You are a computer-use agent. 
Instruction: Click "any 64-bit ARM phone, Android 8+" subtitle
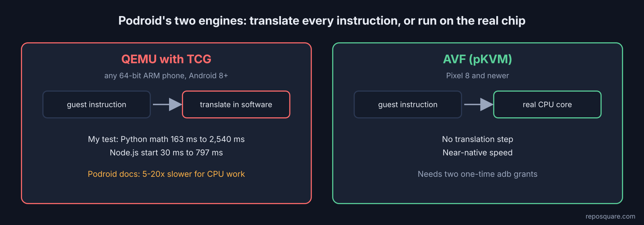166,76
